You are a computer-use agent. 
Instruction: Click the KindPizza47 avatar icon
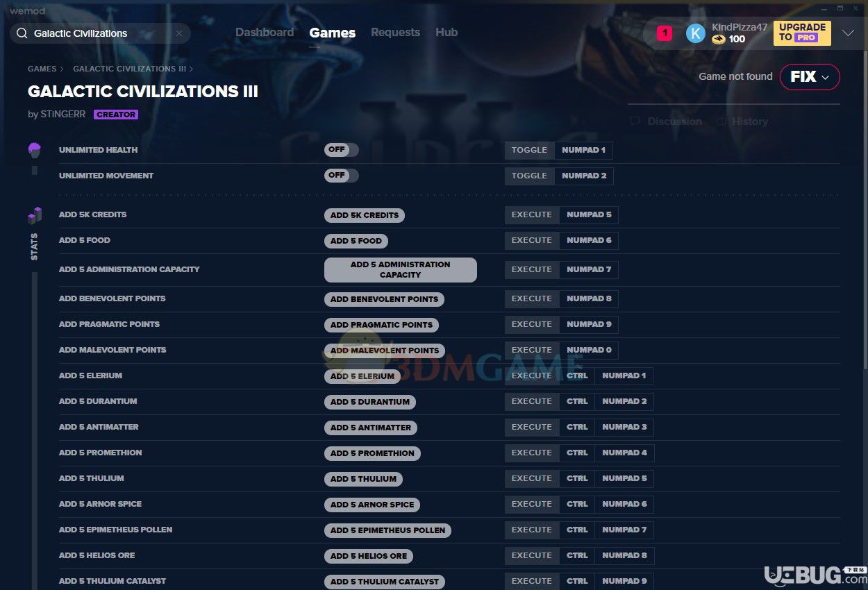pyautogui.click(x=695, y=33)
